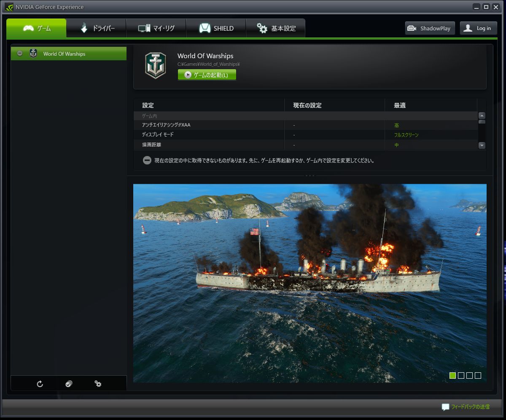Select the ディスプレイ モード row
Image resolution: width=506 pixels, height=420 pixels.
coord(306,135)
